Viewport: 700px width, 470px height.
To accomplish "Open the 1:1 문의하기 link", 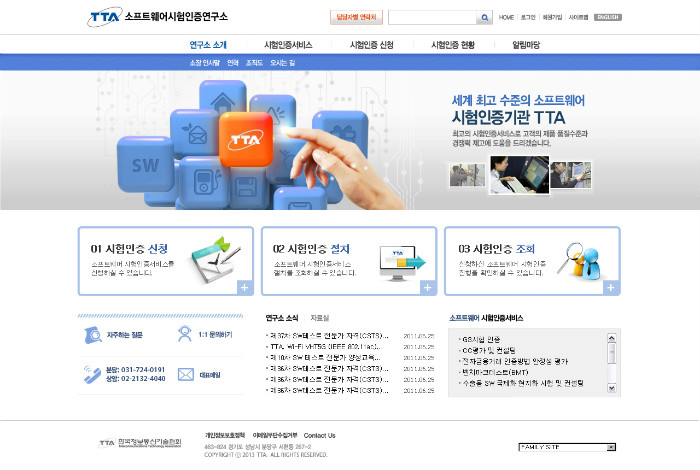I will 215,334.
